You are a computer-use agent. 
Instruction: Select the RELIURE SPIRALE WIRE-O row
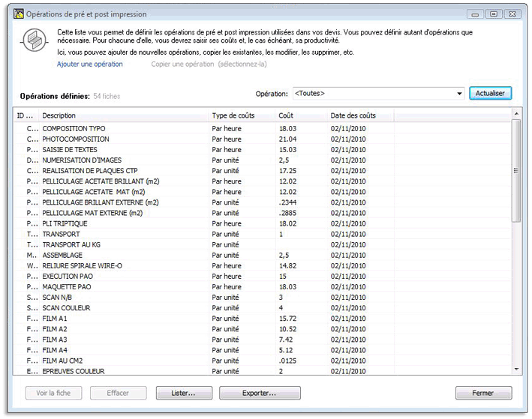263,265
